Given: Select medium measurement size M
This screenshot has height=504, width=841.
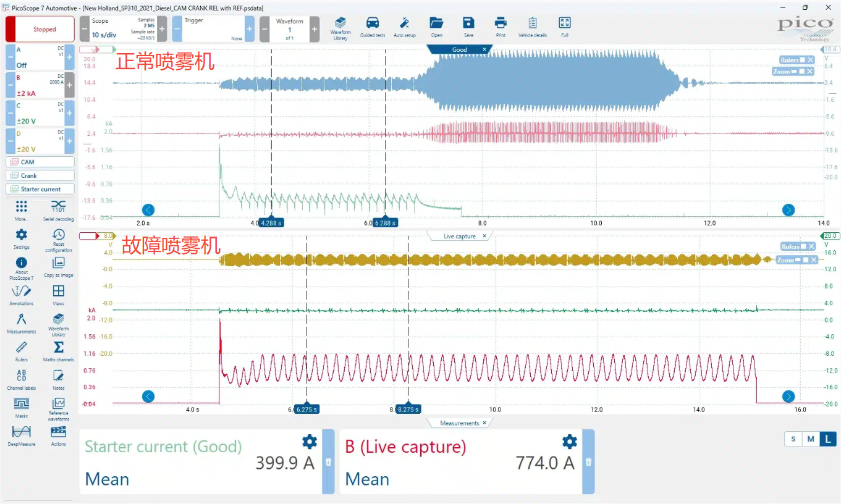Looking at the screenshot, I should coord(810,439).
